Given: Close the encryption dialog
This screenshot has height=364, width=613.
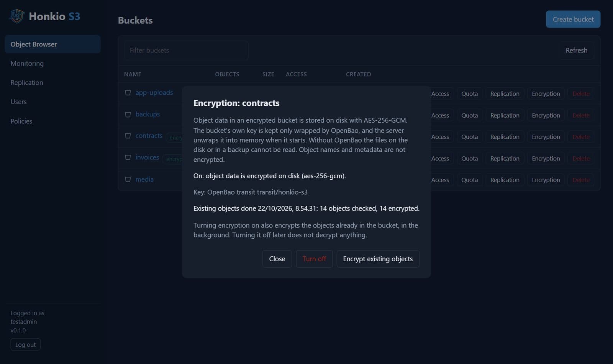Looking at the screenshot, I should tap(277, 259).
